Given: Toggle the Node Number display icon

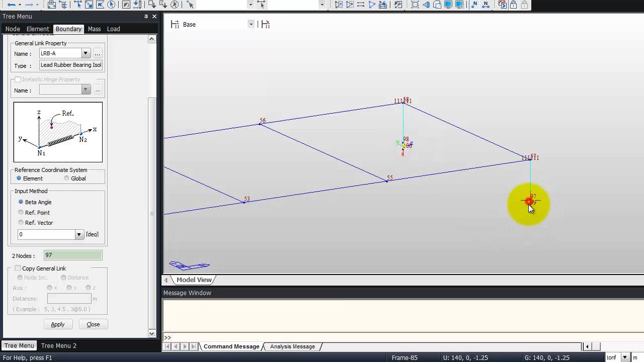Looking at the screenshot, I should (x=474, y=5).
